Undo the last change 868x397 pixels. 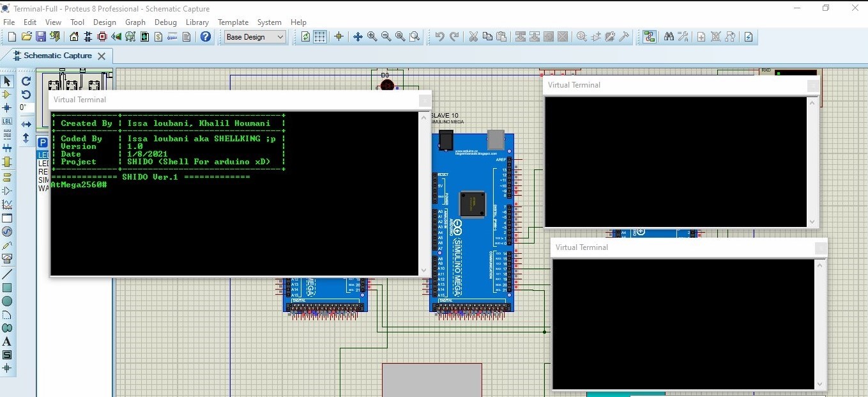coord(439,37)
